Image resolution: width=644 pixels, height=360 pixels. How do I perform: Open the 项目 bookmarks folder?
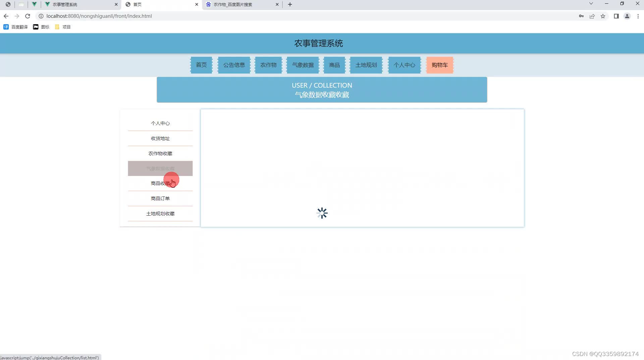pyautogui.click(x=62, y=27)
